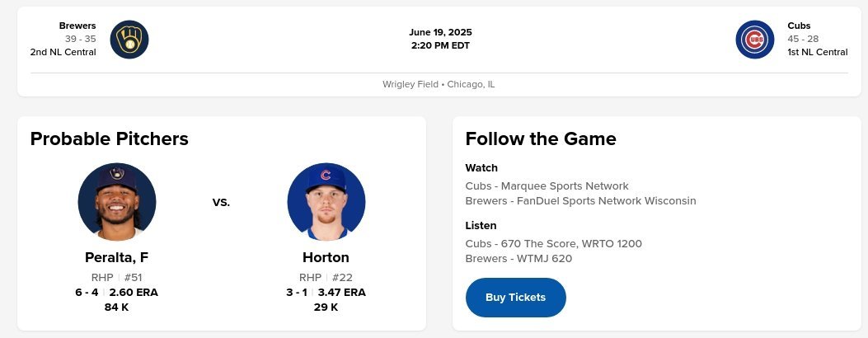Click Brewers WTMJ 620 radio listing

pyautogui.click(x=518, y=259)
